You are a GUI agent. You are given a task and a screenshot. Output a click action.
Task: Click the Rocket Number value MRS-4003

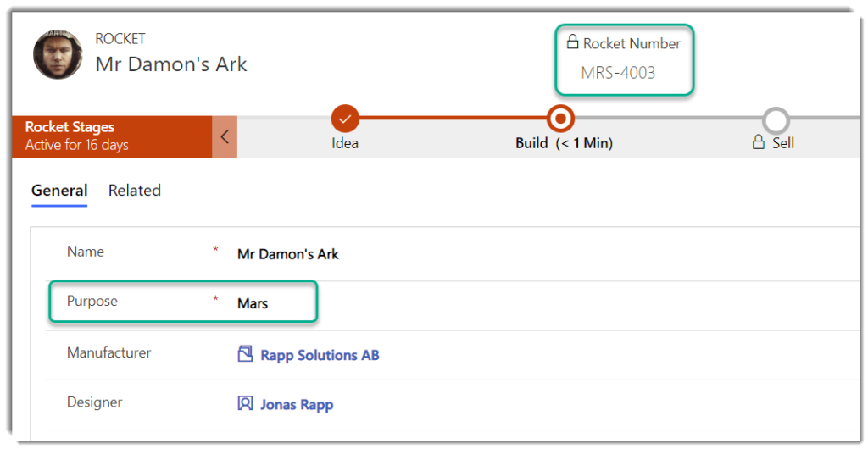pos(618,73)
